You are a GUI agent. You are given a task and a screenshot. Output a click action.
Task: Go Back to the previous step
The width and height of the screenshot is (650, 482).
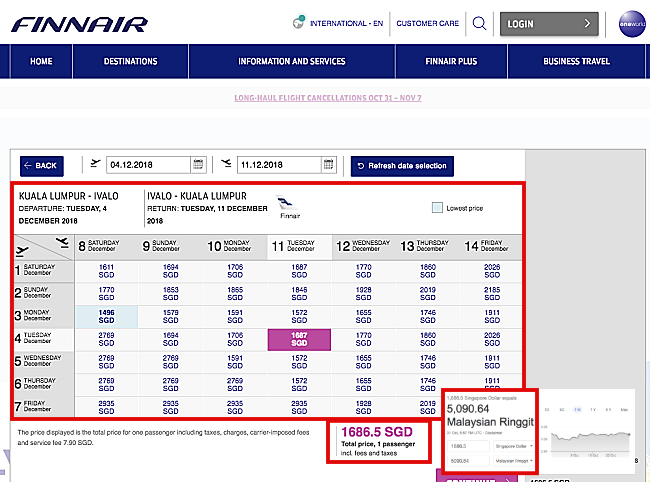(41, 166)
